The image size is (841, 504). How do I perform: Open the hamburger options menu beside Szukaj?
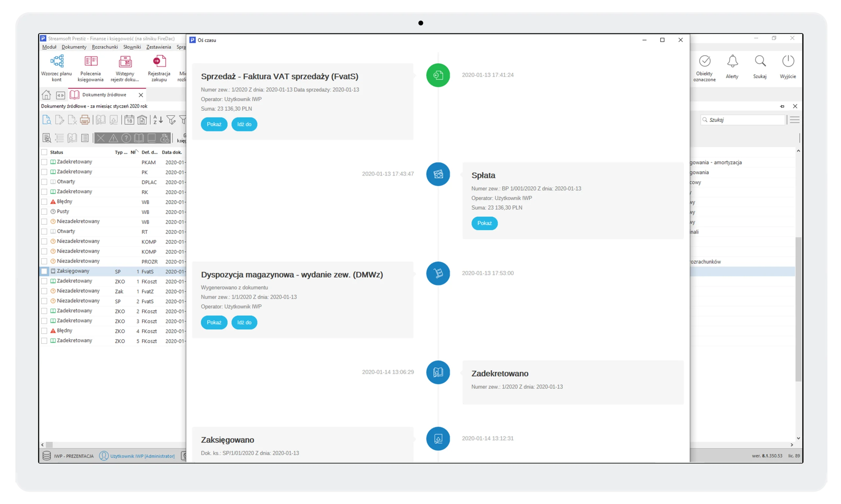pyautogui.click(x=794, y=120)
